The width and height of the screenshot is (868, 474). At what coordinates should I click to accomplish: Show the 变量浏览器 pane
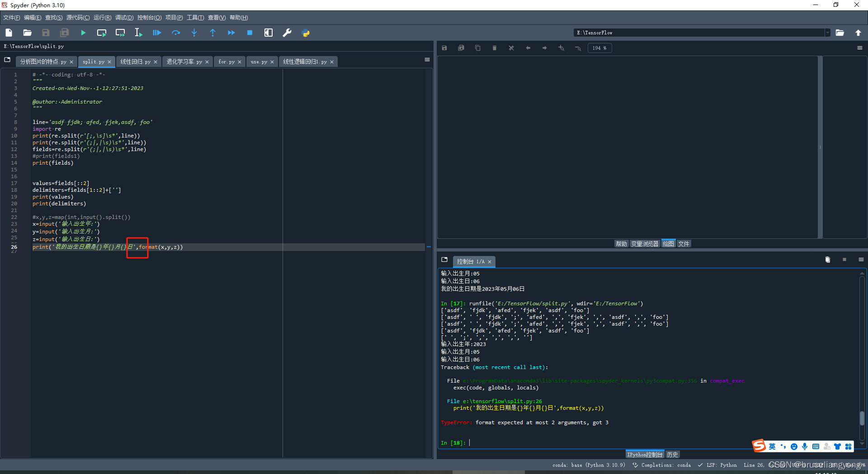coord(644,243)
